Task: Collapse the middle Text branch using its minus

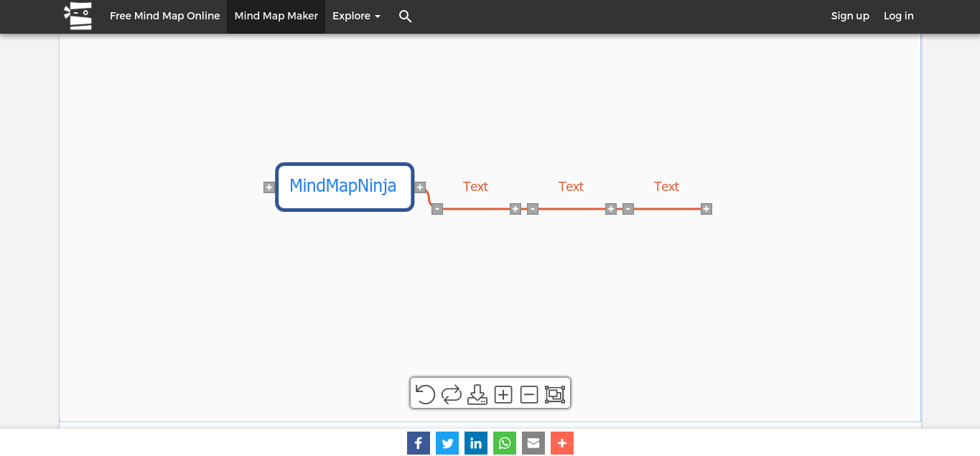Action: point(533,209)
